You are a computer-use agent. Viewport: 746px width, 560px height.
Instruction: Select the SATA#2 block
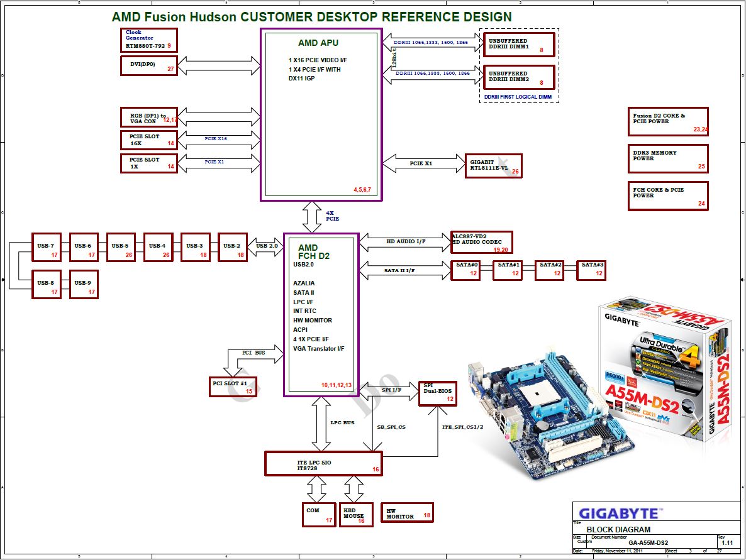[x=550, y=270]
